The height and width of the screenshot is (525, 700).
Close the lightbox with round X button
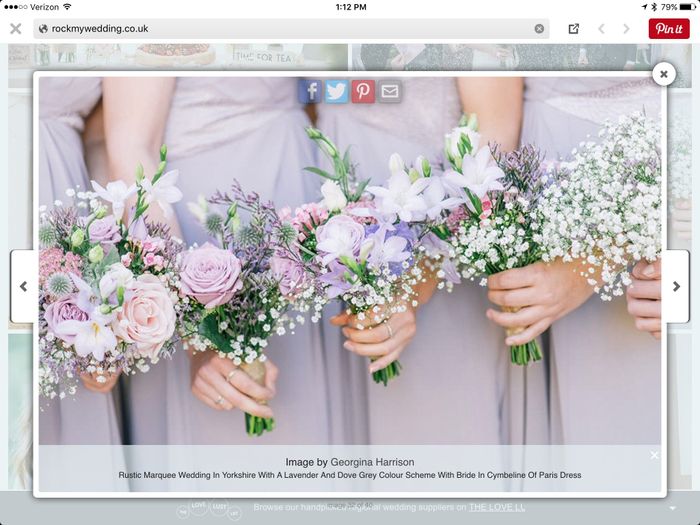coord(664,74)
